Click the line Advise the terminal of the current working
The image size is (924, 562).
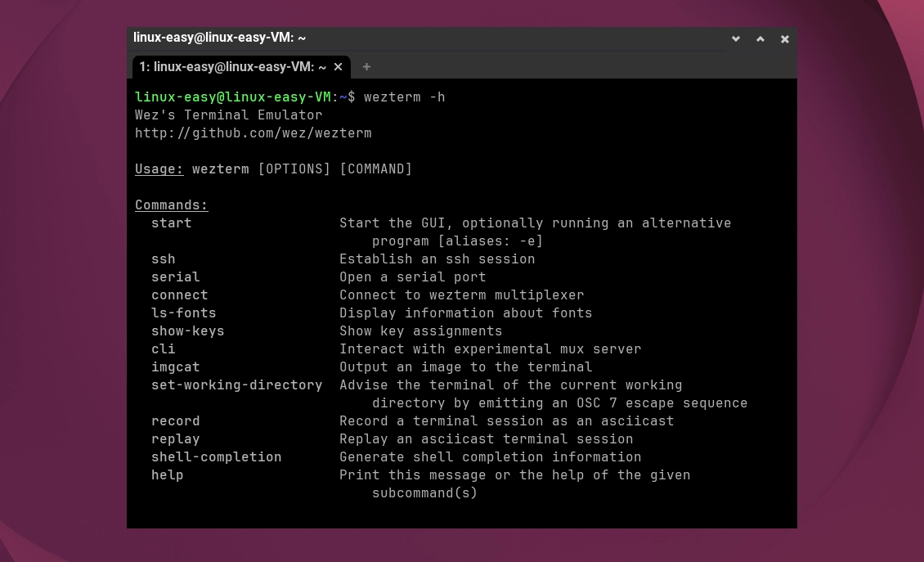click(x=511, y=385)
